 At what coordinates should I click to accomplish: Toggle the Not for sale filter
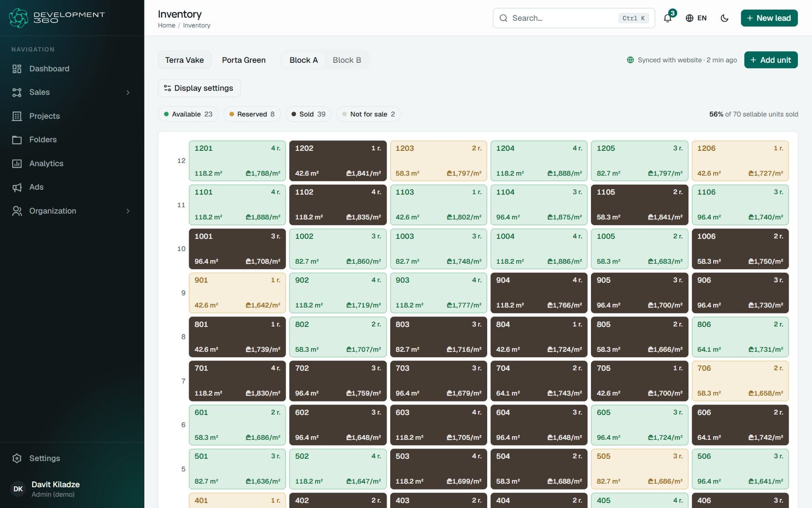coord(369,114)
